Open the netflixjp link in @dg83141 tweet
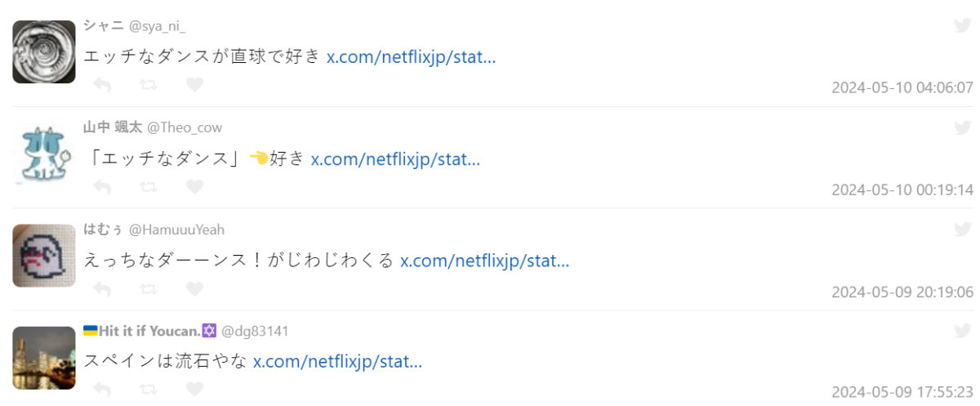The height and width of the screenshot is (406, 980). click(337, 362)
